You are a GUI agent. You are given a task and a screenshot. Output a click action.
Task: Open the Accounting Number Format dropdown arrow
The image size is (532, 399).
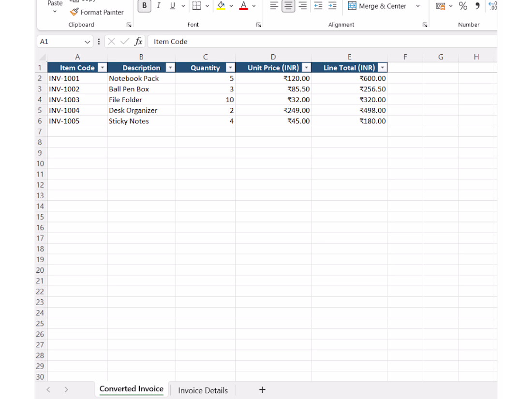point(451,6)
